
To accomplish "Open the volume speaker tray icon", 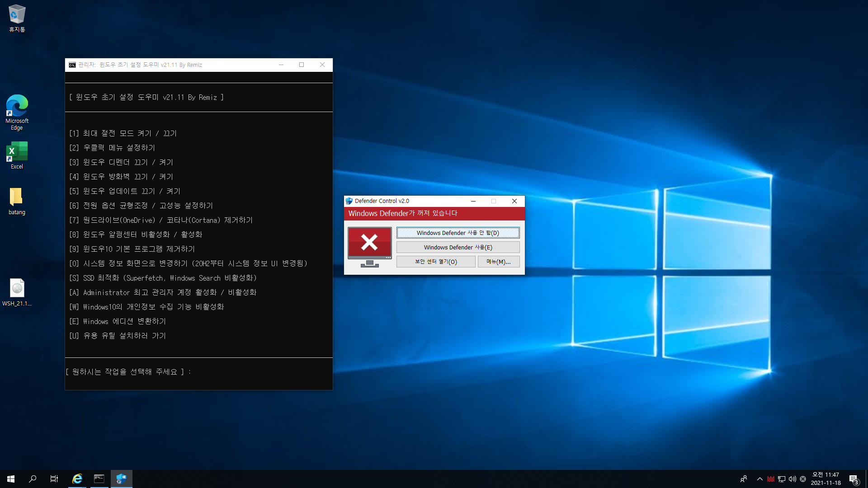I will (x=793, y=479).
